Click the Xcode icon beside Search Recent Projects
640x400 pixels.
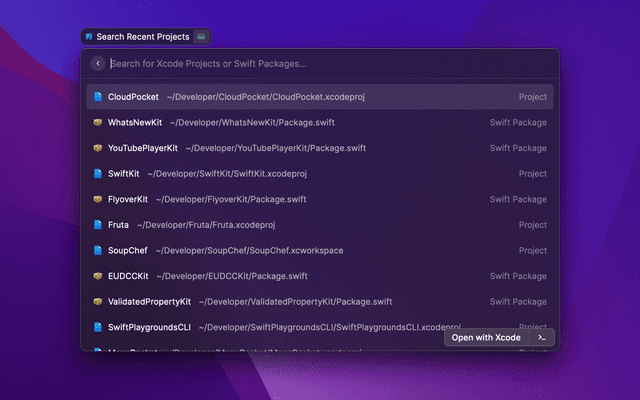tap(89, 37)
